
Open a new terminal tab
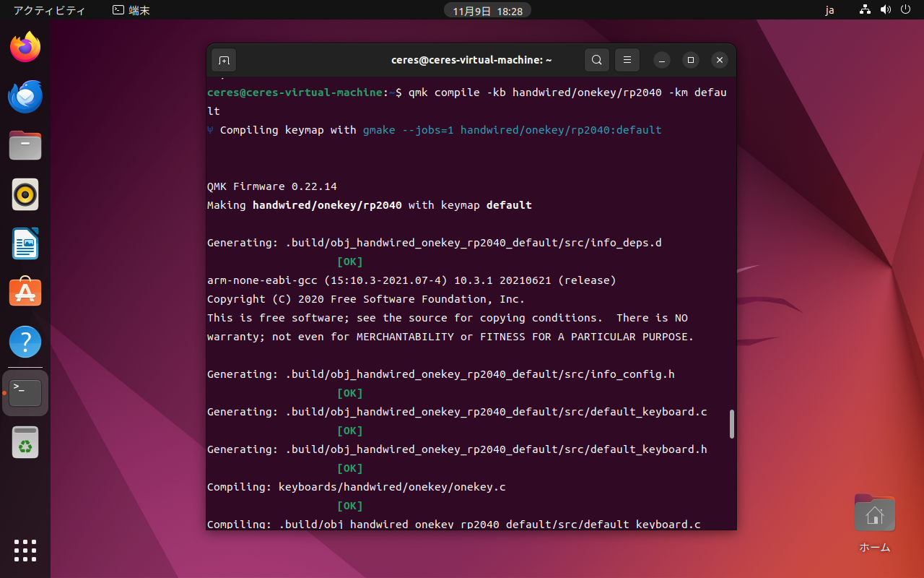pyautogui.click(x=224, y=60)
